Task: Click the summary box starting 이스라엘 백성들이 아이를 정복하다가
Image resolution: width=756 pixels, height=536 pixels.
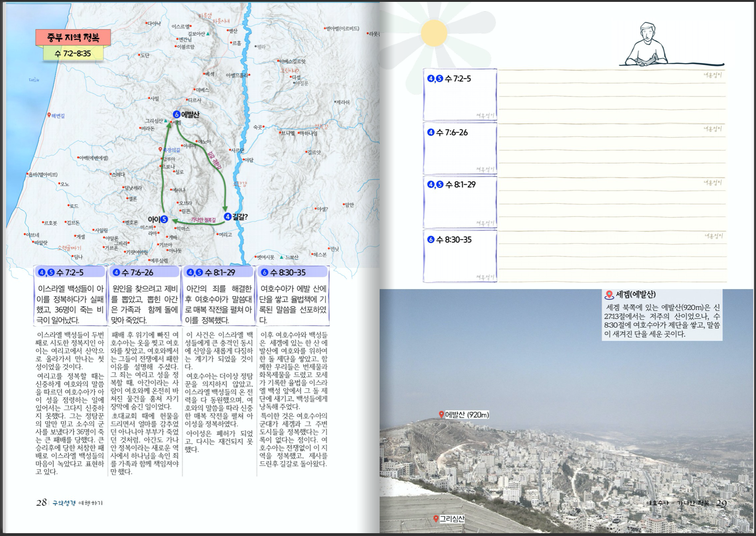Action: pos(70,304)
